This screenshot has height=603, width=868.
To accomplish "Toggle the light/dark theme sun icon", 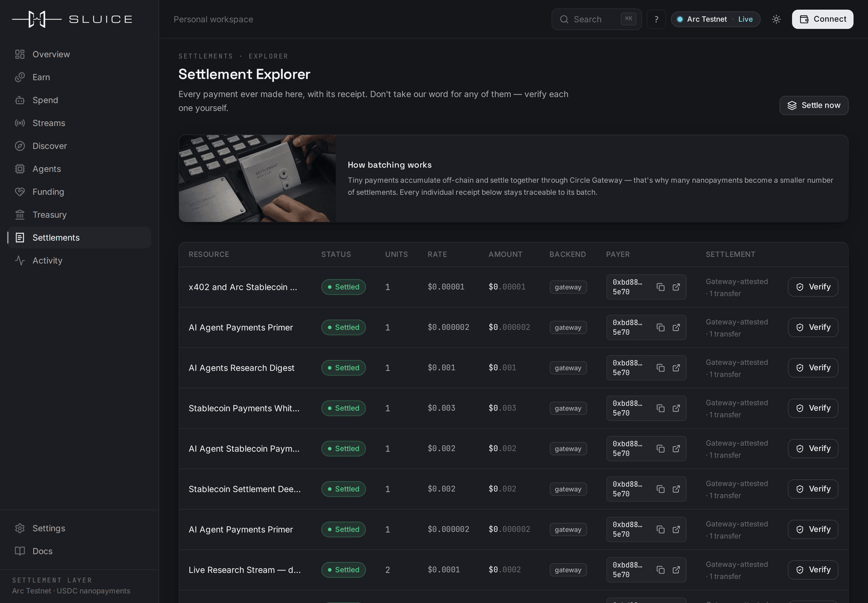I will click(776, 19).
